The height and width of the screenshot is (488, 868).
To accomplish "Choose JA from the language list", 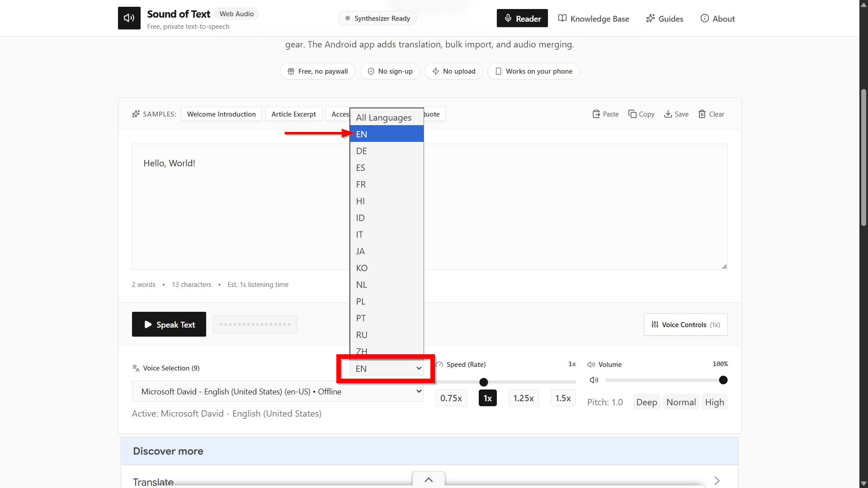I will coord(387,251).
